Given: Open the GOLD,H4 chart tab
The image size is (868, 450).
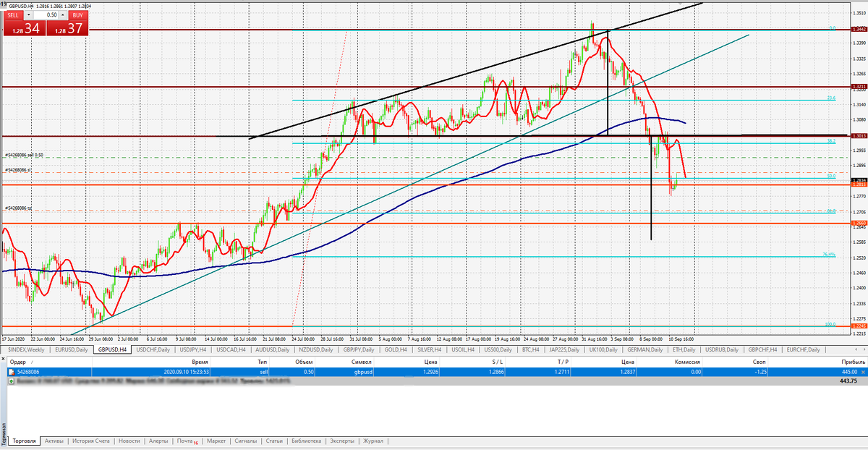Looking at the screenshot, I should [x=396, y=349].
